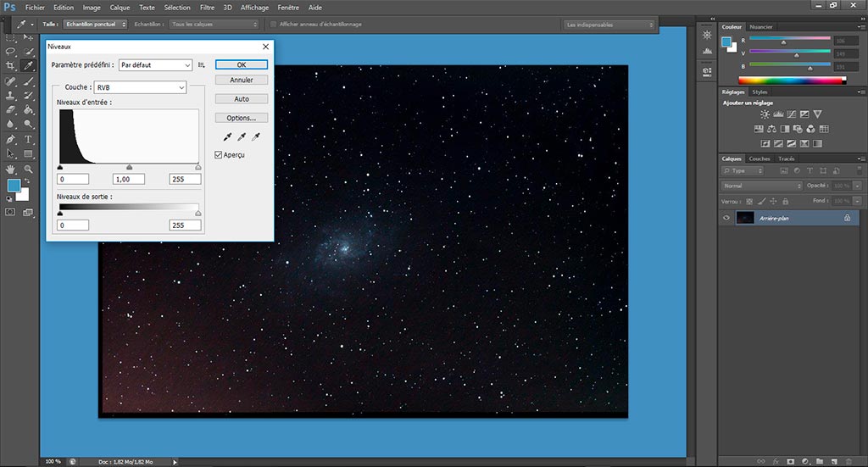Select the Type tool

[x=28, y=140]
